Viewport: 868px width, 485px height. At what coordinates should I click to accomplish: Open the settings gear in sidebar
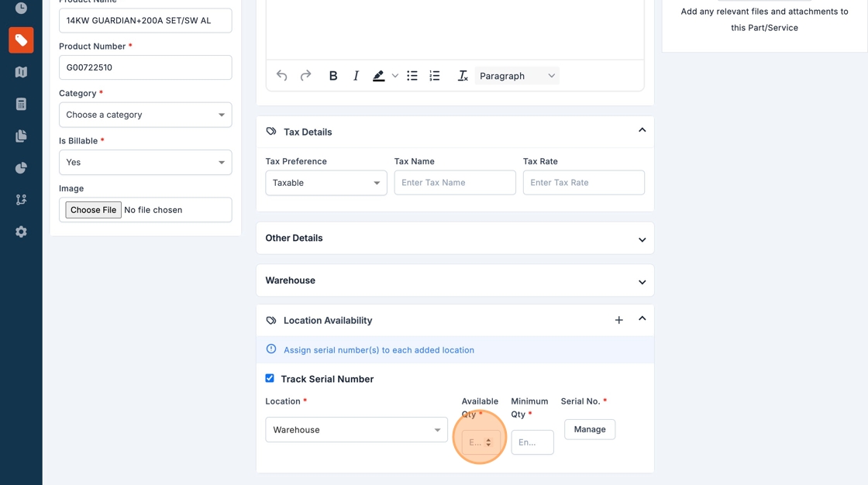(x=21, y=232)
